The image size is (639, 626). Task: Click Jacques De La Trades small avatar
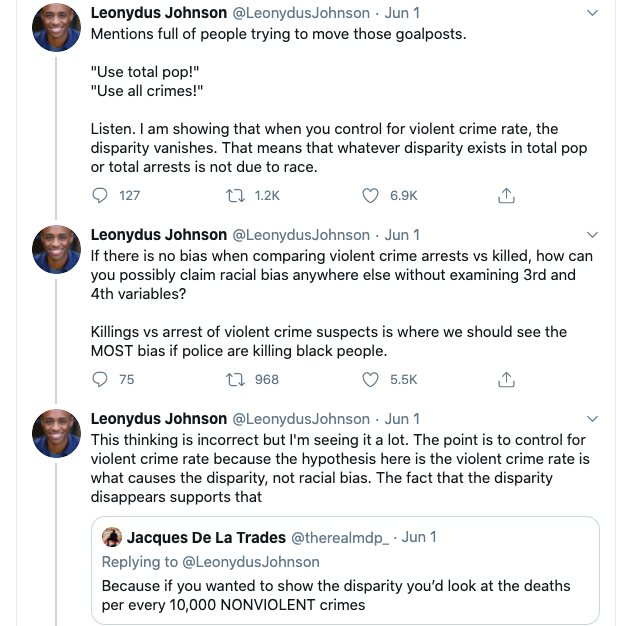(112, 537)
